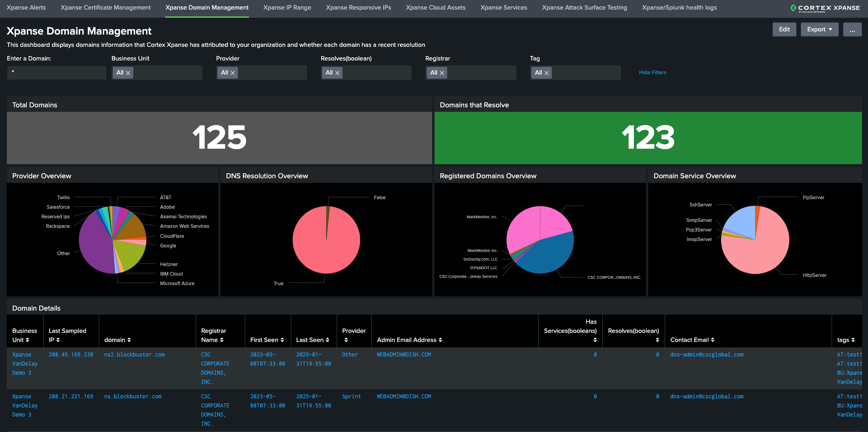The height and width of the screenshot is (432, 868).
Task: Open Xpanse Attack Surface Testing tab
Action: click(x=585, y=8)
